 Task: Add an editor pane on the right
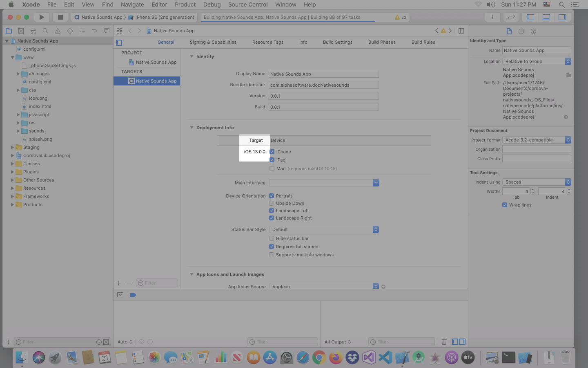[x=461, y=31]
